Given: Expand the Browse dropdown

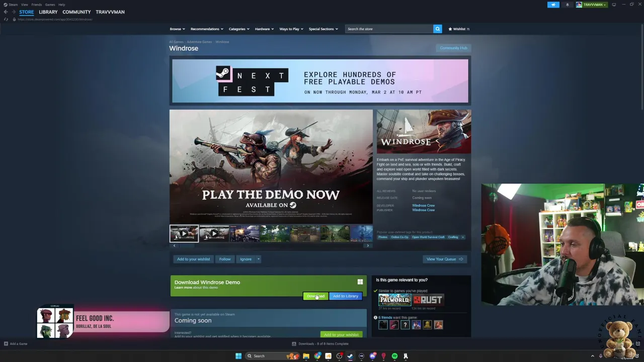Looking at the screenshot, I should (177, 29).
